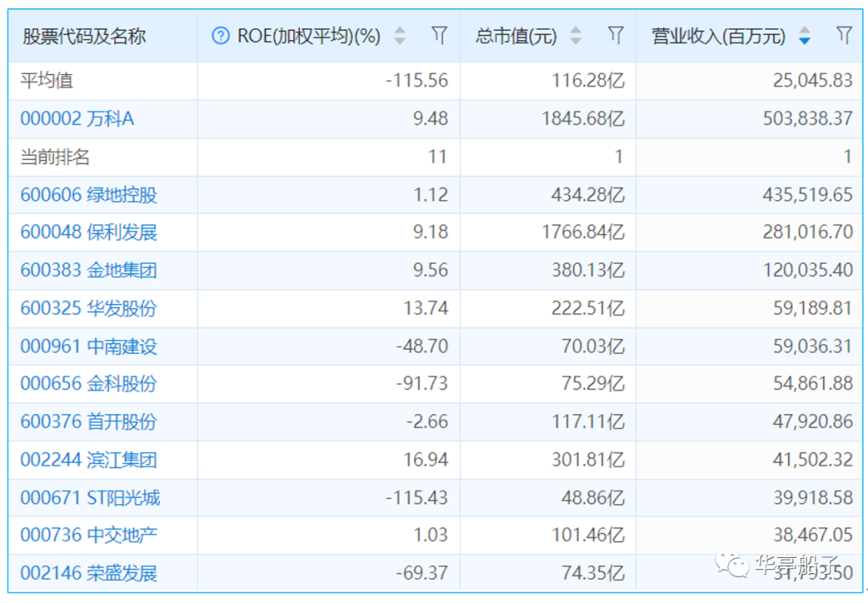Click 华发股份 market value 222.51亿
The width and height of the screenshot is (868, 603).
(588, 308)
